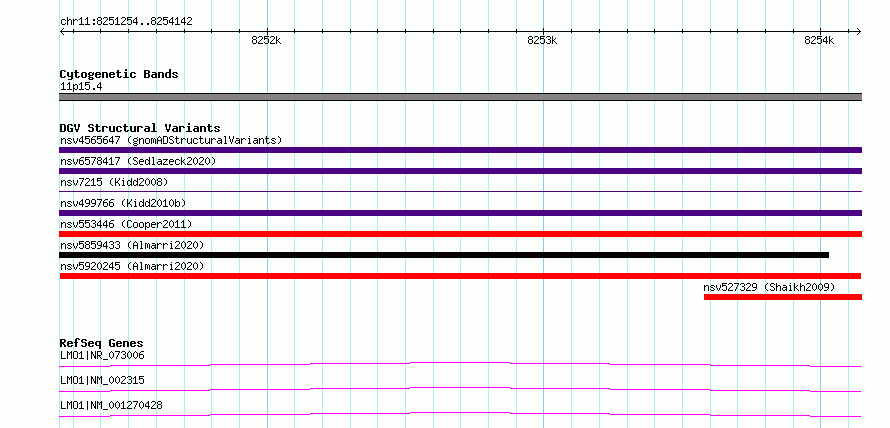Click the RefSeq Genes track heading
890x428 pixels.
101,343
